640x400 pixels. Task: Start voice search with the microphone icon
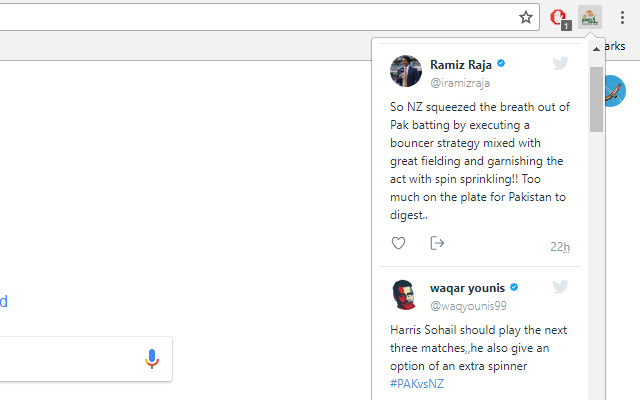point(152,358)
